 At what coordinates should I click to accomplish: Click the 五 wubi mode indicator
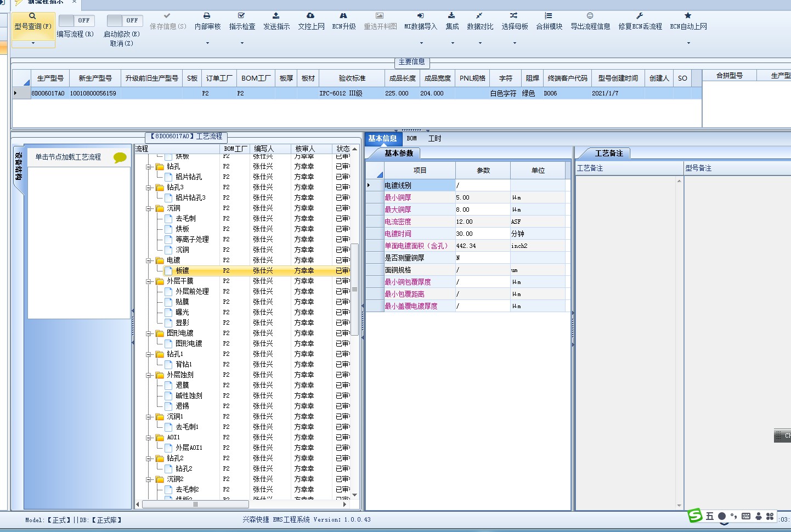coord(710,516)
